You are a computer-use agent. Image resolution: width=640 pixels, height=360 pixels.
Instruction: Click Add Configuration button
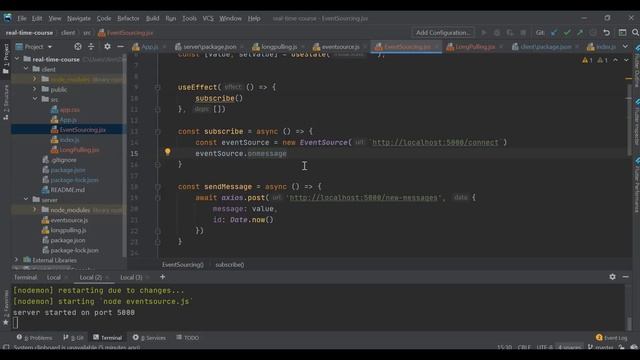(x=442, y=33)
